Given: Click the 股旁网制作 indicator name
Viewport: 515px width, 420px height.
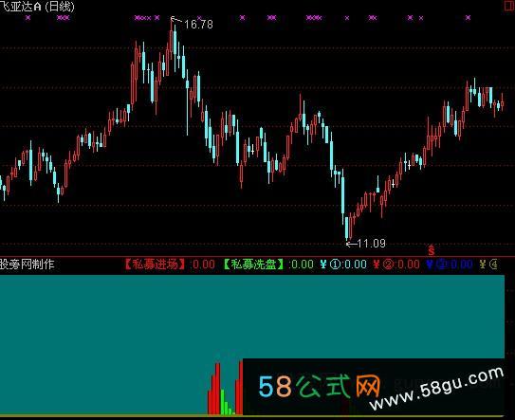Looking at the screenshot, I should click(27, 265).
